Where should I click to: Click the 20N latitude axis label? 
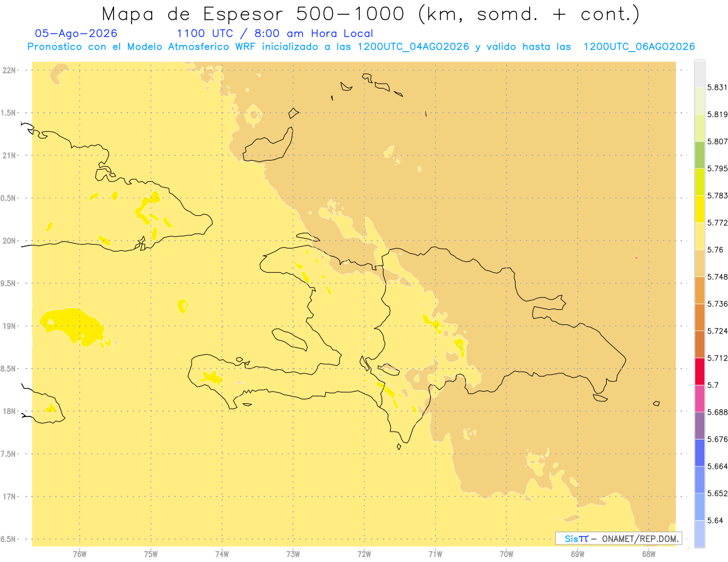point(10,241)
